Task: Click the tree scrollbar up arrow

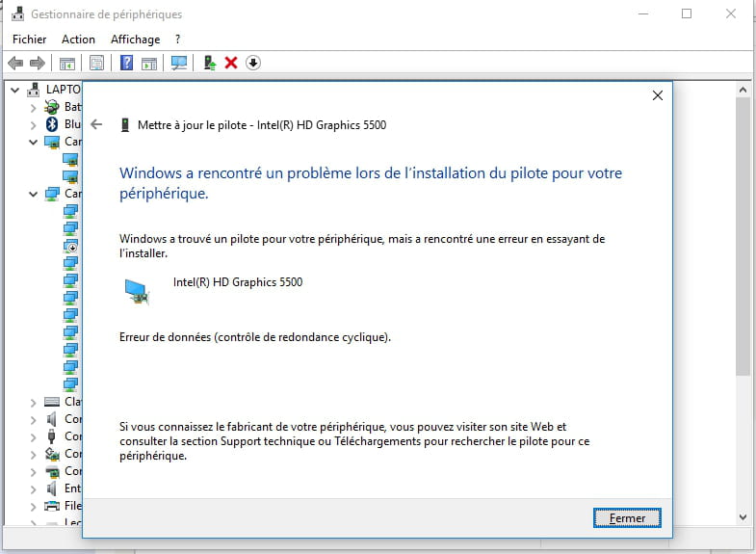Action: tap(743, 90)
